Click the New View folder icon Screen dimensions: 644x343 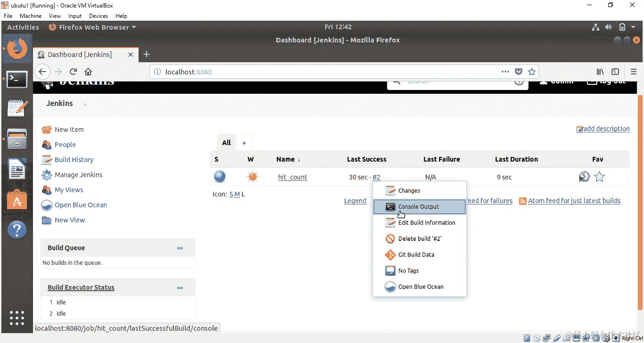46,220
